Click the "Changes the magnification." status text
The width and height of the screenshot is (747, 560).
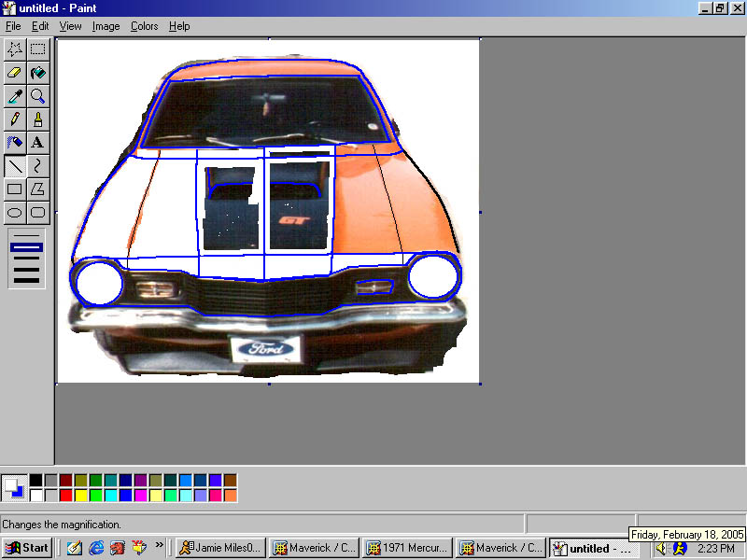pos(62,525)
